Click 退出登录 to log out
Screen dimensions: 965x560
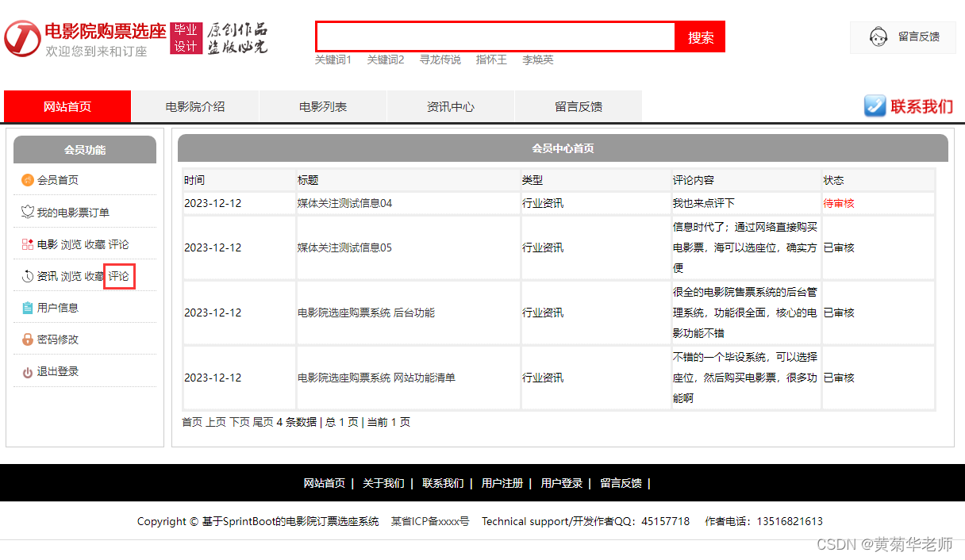(x=58, y=371)
